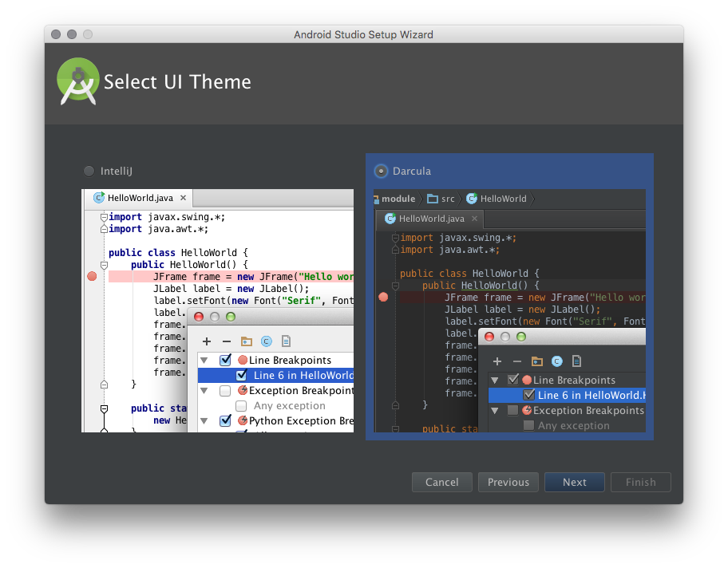Toggle Python Exception Breakpoint checkbox in IntelliJ preview
Image resolution: width=728 pixels, height=568 pixels.
[225, 421]
